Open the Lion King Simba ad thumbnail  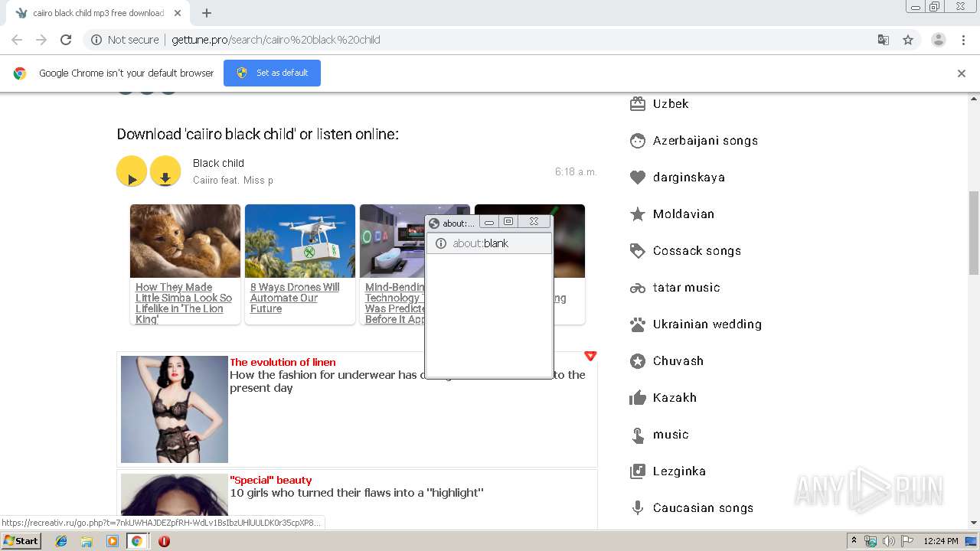[x=185, y=241]
